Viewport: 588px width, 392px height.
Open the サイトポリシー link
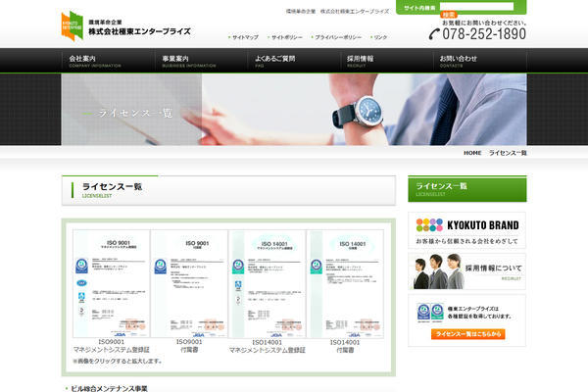[286, 37]
